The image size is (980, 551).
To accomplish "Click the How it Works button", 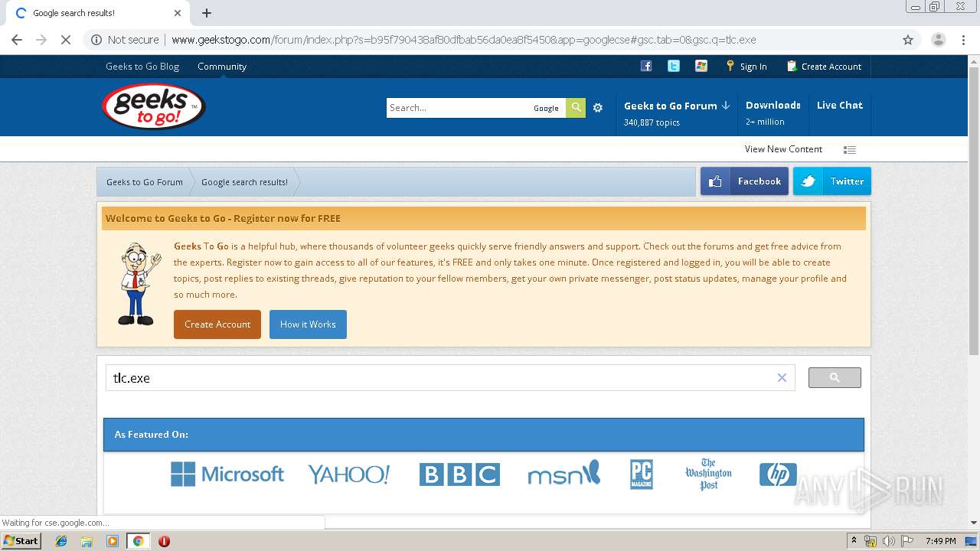I will coord(308,324).
